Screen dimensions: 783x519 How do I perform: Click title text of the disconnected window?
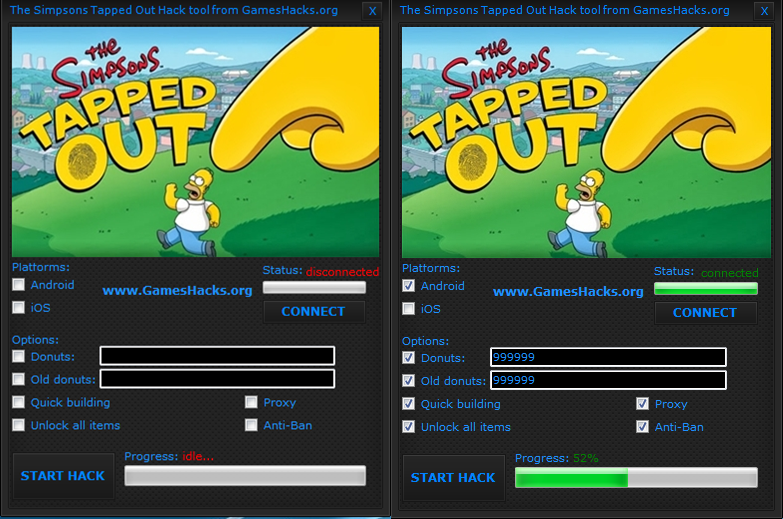coord(174,10)
